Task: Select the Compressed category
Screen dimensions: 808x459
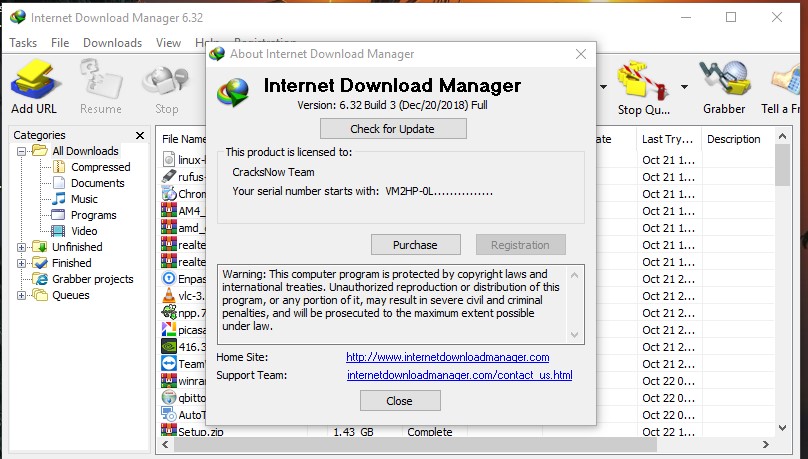Action: (100, 167)
